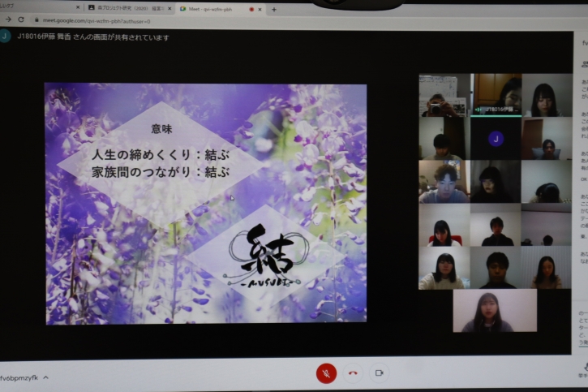Select the J18016伊藤 video tile
This screenshot has height=392, width=588.
pyautogui.click(x=496, y=95)
